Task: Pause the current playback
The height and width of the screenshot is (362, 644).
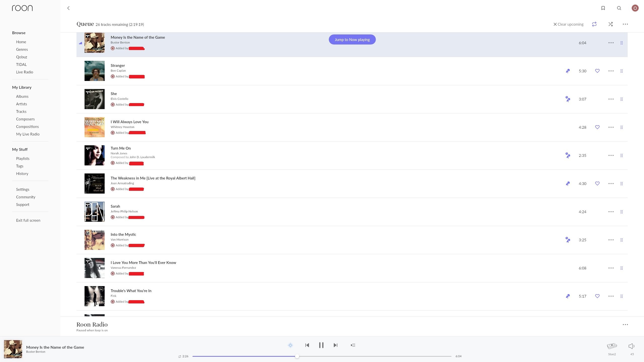Action: [321, 345]
